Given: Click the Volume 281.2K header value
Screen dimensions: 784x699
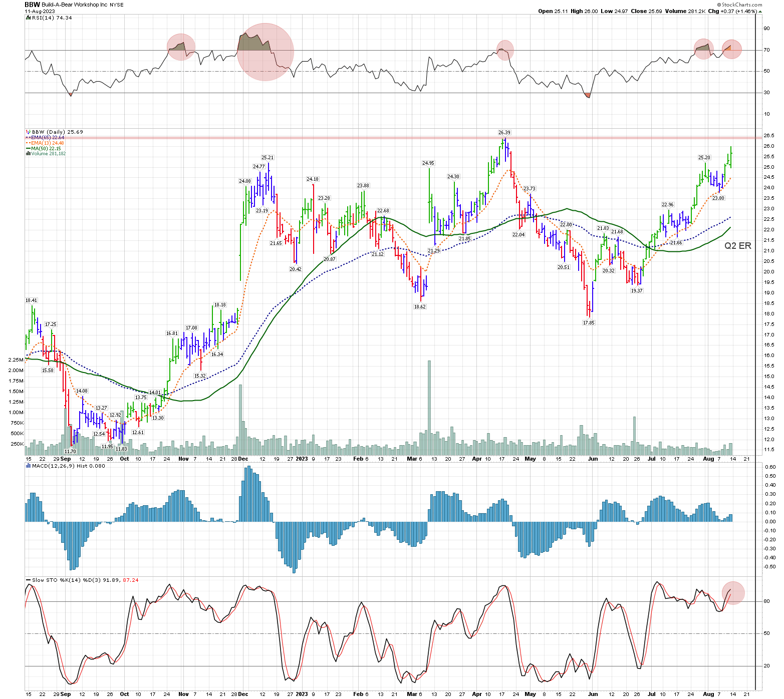Looking at the screenshot, I should (685, 11).
